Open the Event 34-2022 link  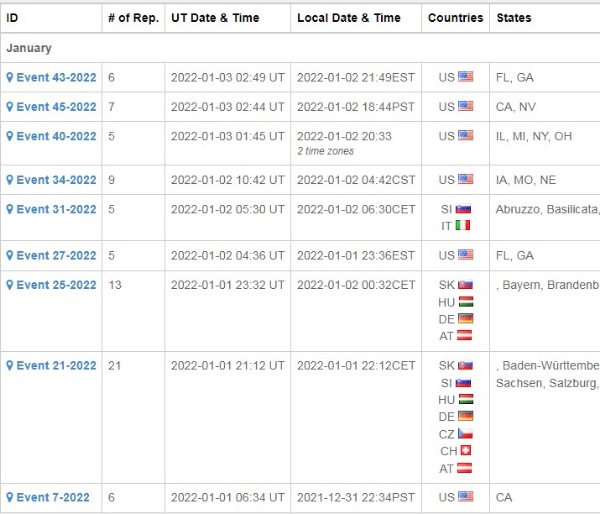pos(56,180)
